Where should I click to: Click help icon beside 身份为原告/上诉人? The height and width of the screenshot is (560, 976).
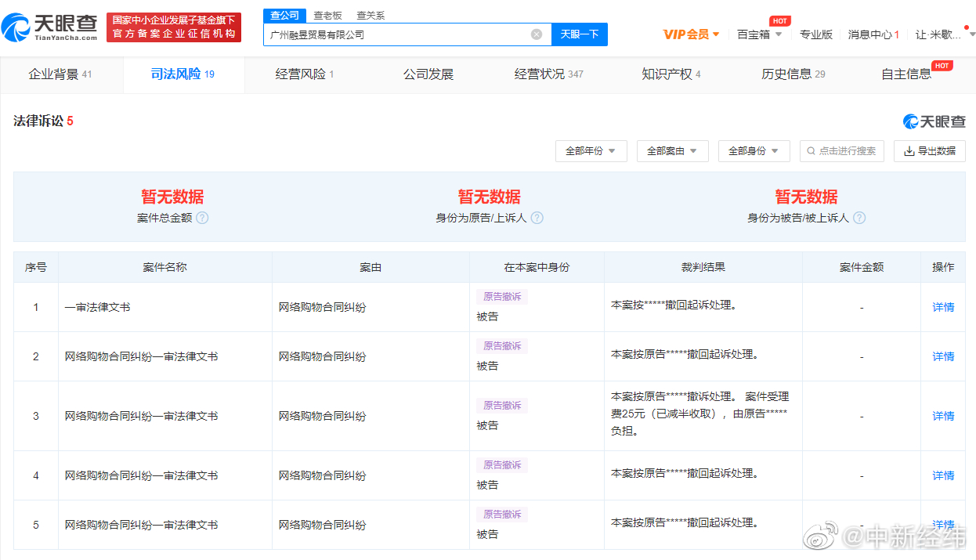coord(537,218)
